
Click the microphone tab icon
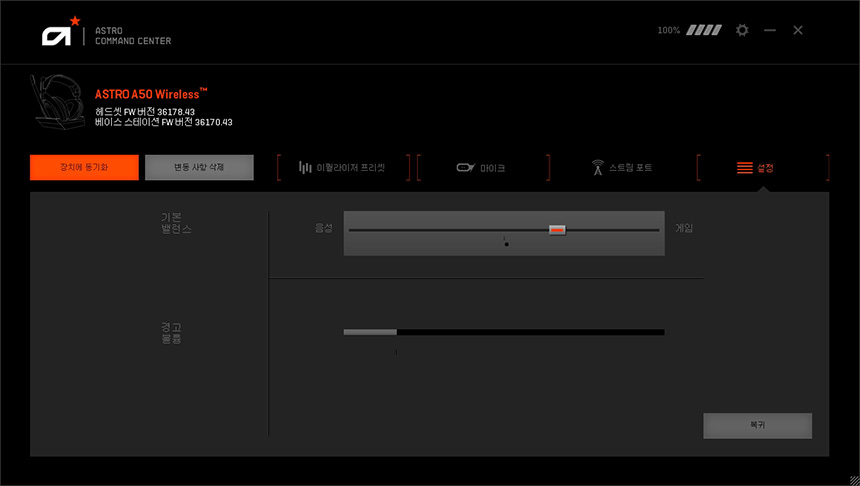(x=466, y=167)
